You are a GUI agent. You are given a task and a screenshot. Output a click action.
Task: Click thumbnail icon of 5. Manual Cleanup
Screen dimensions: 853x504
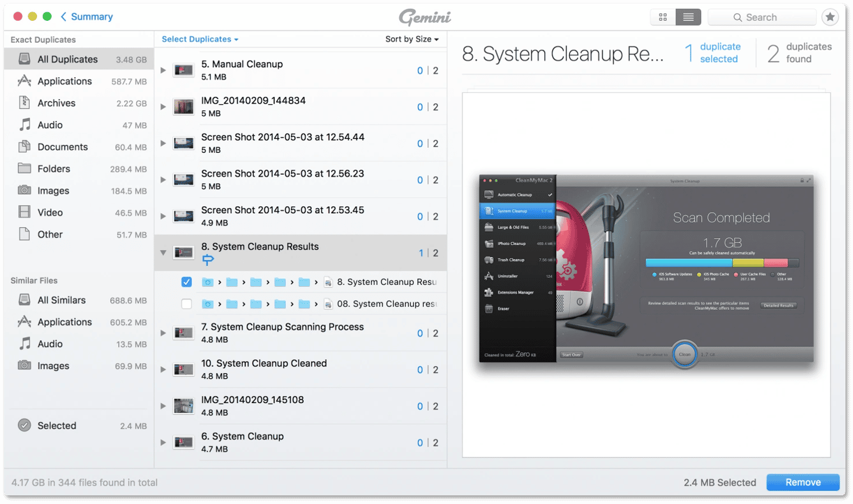(184, 70)
